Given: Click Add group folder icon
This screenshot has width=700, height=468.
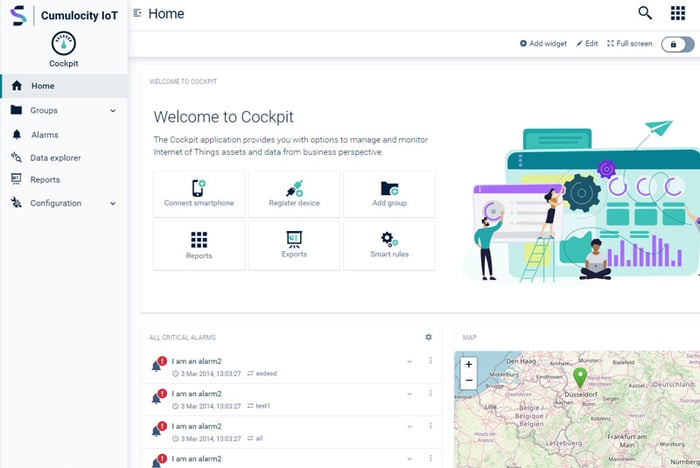Looking at the screenshot, I should [389, 188].
